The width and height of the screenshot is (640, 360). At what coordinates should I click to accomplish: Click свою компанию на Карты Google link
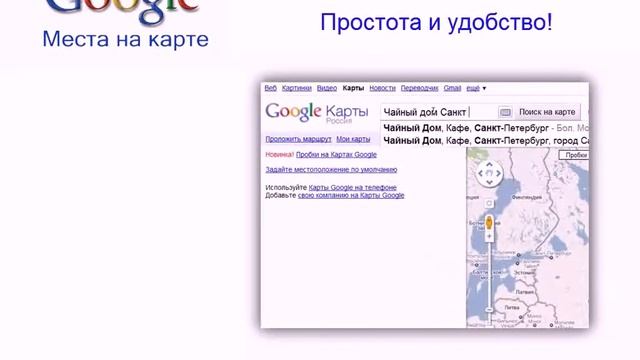(x=351, y=196)
